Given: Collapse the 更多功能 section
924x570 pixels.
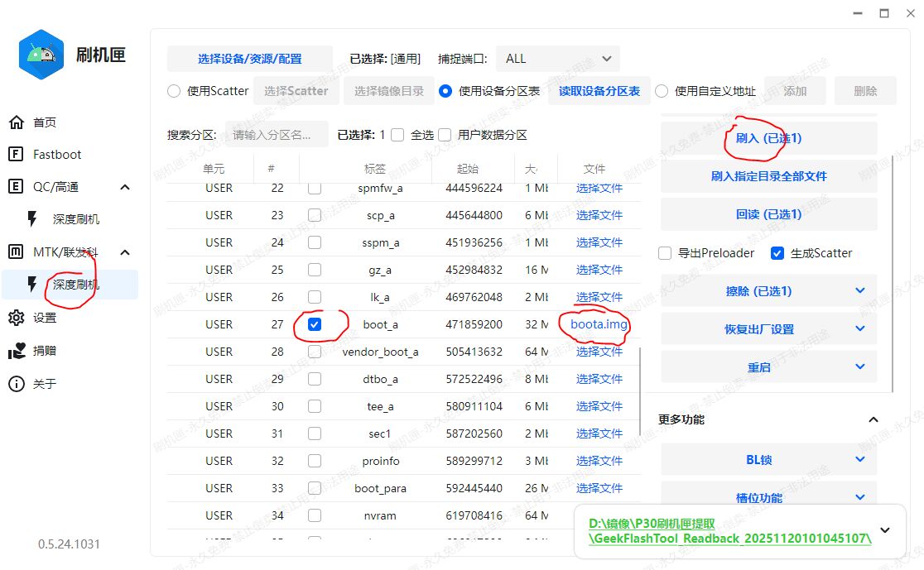Looking at the screenshot, I should pyautogui.click(x=873, y=420).
